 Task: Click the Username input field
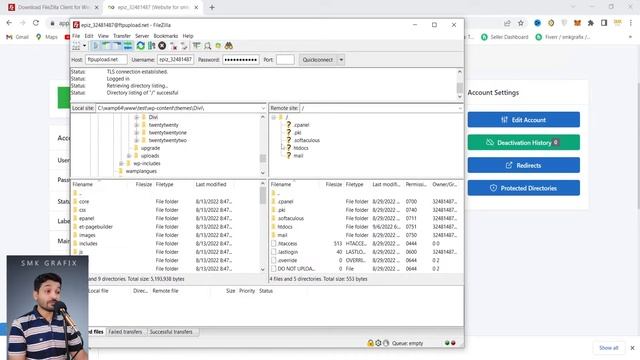click(175, 60)
